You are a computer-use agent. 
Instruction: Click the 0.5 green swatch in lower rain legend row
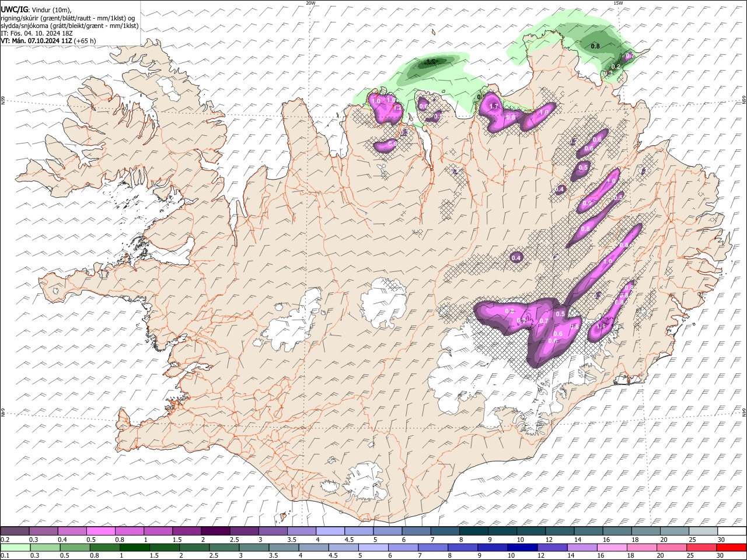coord(75,547)
